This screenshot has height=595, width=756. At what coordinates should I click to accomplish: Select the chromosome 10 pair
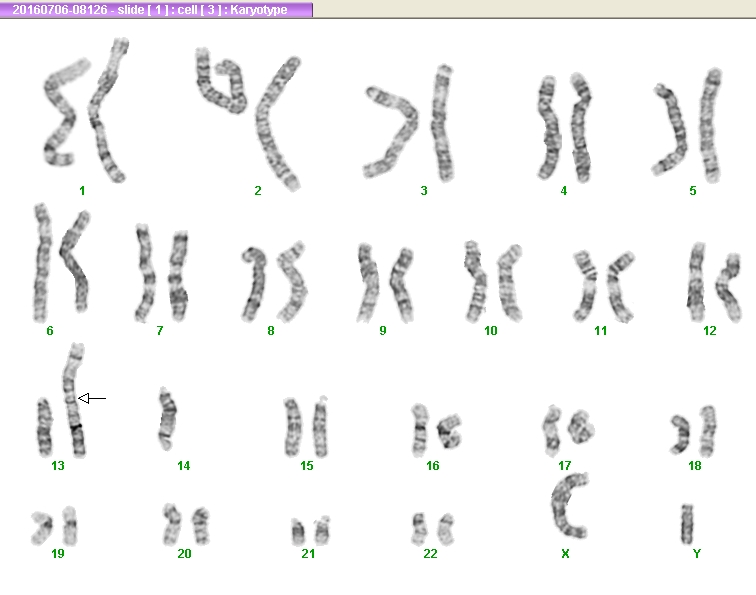click(493, 282)
